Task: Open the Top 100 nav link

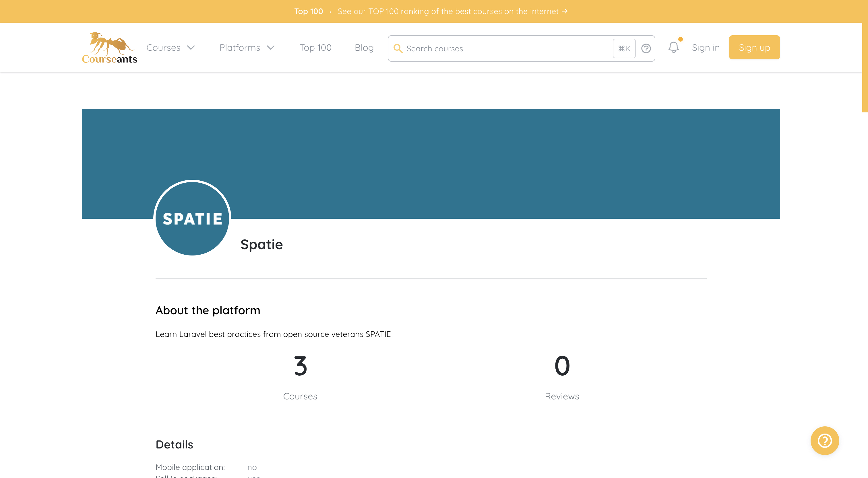Action: coord(315,48)
